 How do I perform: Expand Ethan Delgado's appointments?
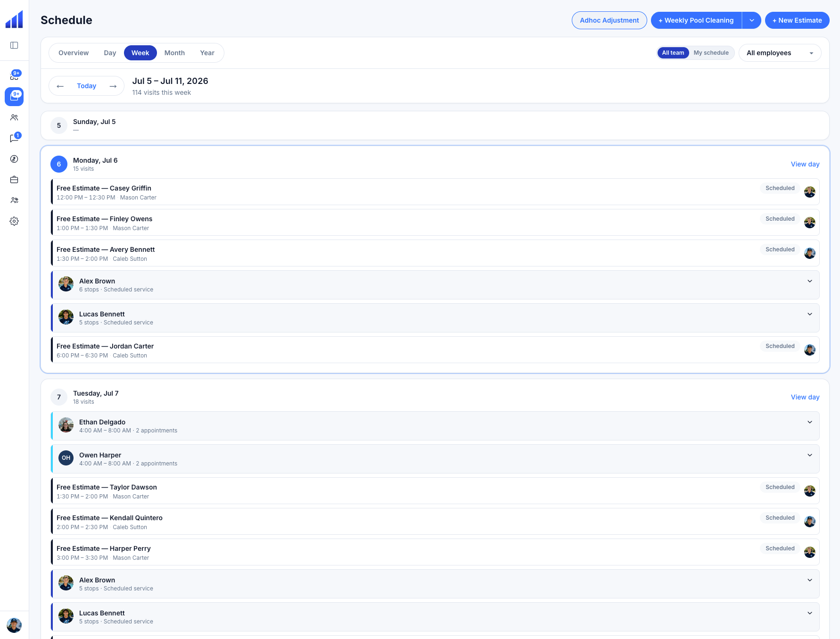pos(810,422)
